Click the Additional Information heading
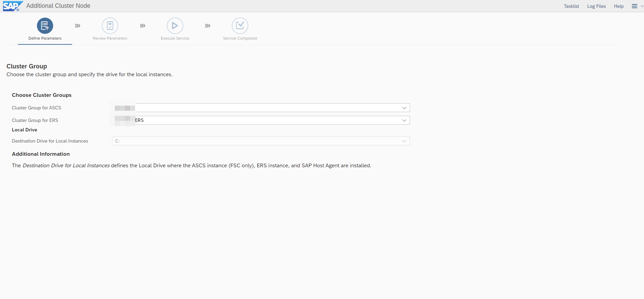This screenshot has width=644, height=299. coord(41,154)
